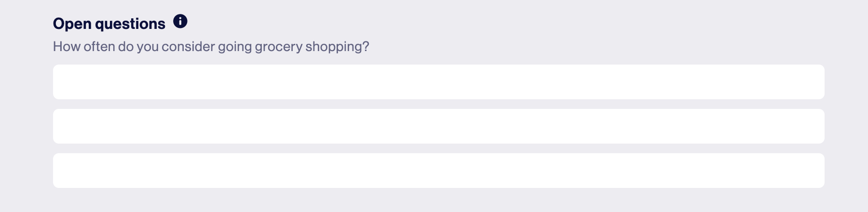868x212 pixels.
Task: Select the third blank answer field
Action: (438, 171)
